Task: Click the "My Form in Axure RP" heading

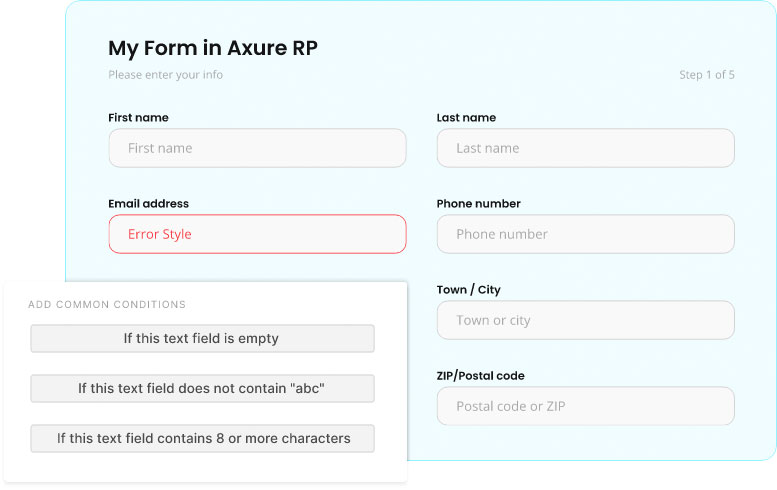Action: tap(213, 49)
